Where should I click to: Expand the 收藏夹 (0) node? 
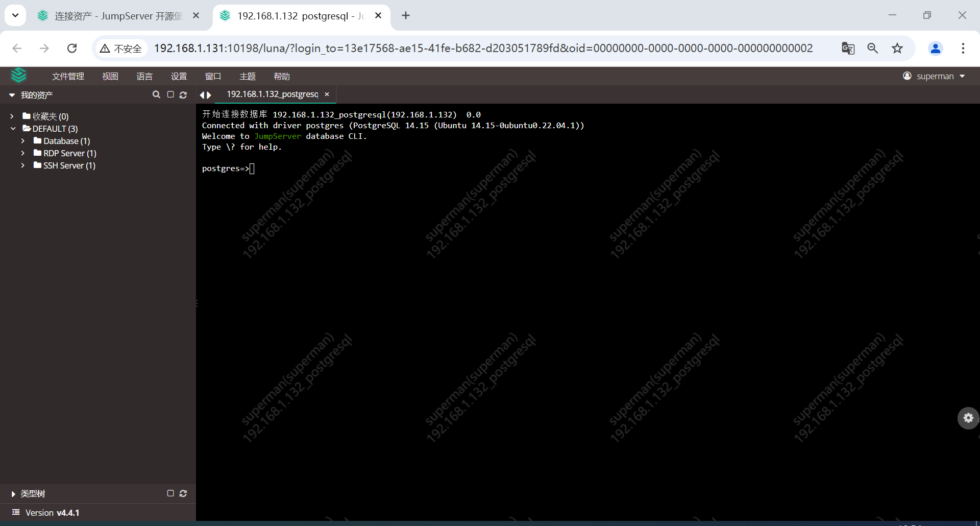click(12, 116)
